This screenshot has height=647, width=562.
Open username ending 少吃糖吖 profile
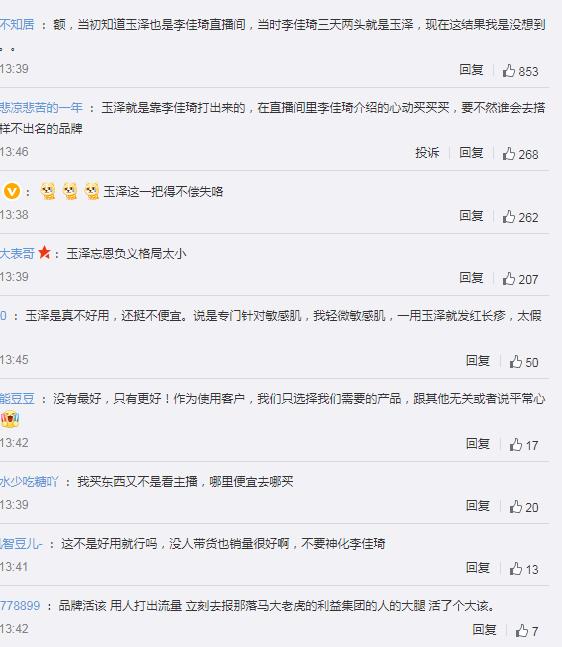click(29, 482)
